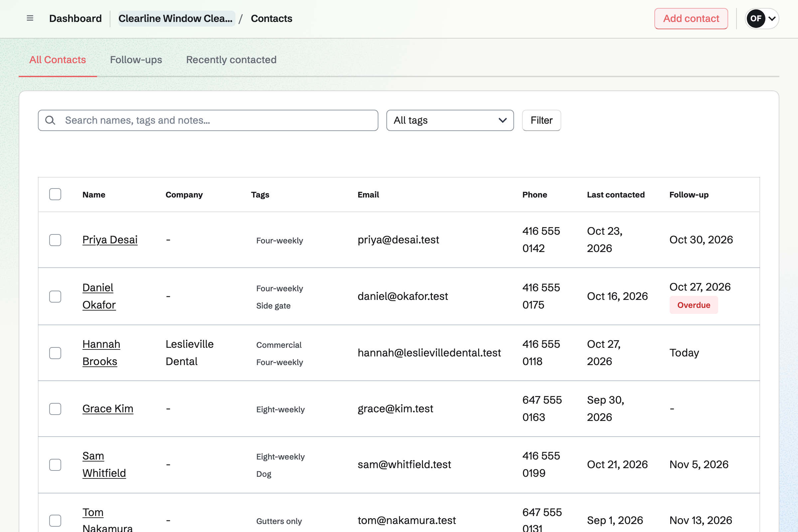Screen dimensions: 798x532
Task: Click email hannah@leslievilledental.test
Action: click(429, 353)
